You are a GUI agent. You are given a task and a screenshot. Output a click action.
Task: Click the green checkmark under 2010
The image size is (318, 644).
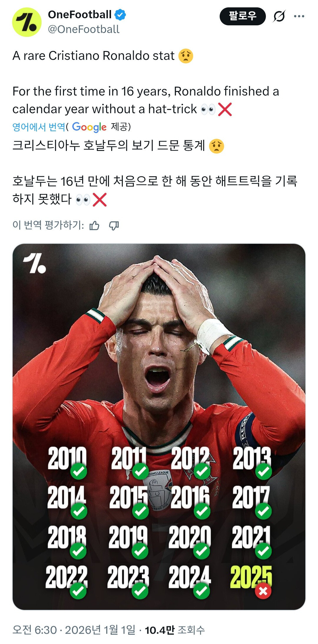tap(79, 471)
